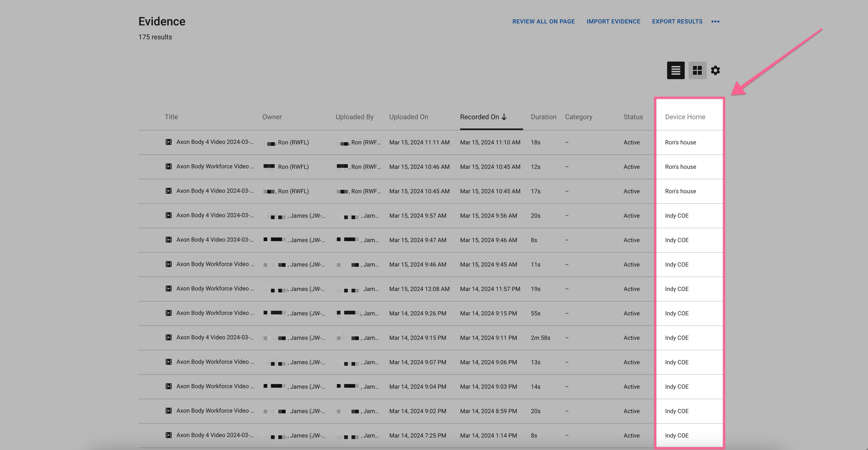The image size is (868, 450).
Task: Click video icon of 11:10 AM recording
Action: point(168,142)
